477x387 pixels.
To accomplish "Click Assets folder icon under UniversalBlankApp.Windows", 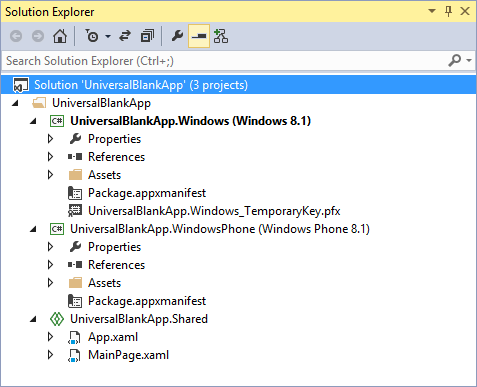I will pyautogui.click(x=75, y=175).
